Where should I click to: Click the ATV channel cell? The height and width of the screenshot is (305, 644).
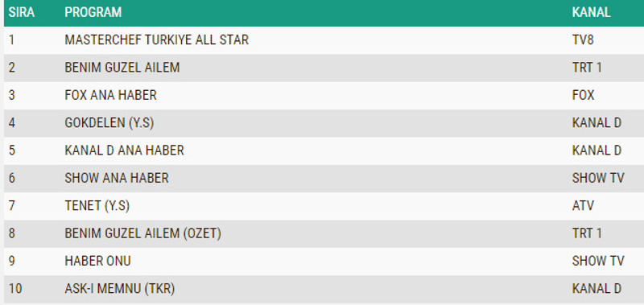[x=583, y=206]
